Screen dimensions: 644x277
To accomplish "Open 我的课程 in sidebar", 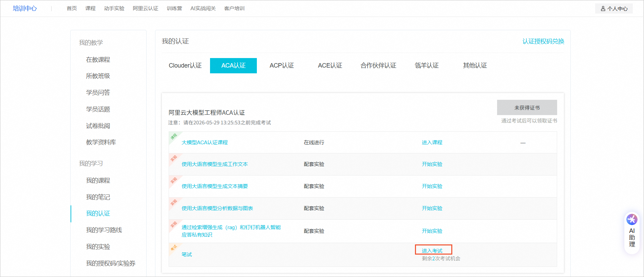I will (98, 181).
